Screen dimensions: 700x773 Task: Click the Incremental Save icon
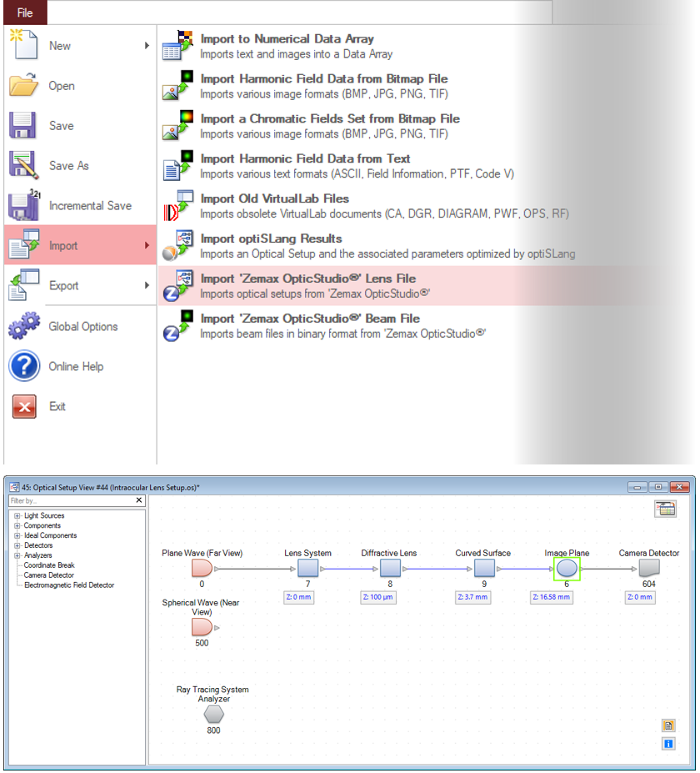coord(24,204)
